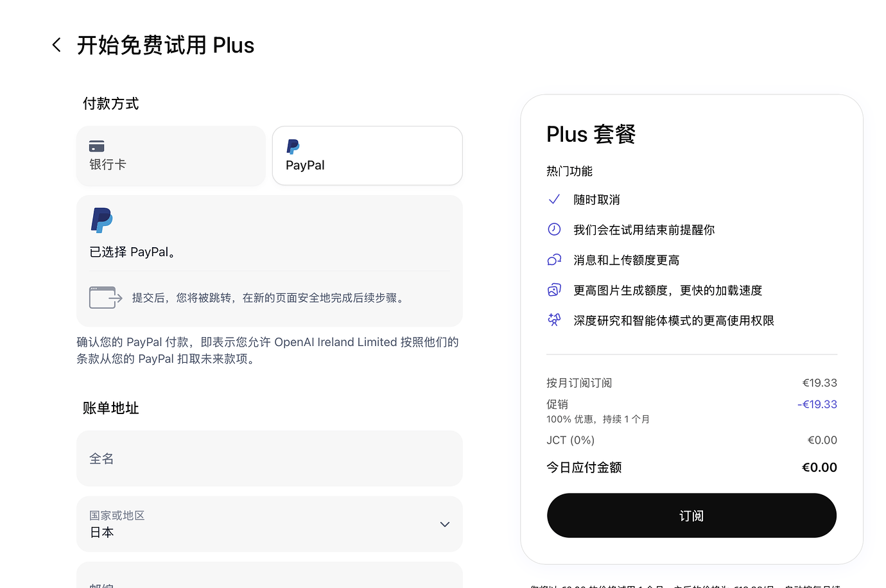The width and height of the screenshot is (886, 588).
Task: Click the credit card icon in 银行卡 option
Action: [x=96, y=146]
